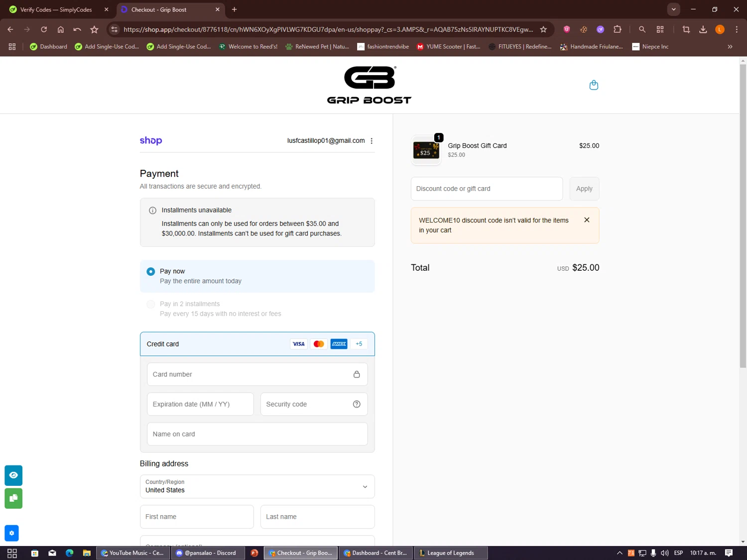Show more bookmarks with the chevron
Screen dimensions: 747x560
(730, 47)
